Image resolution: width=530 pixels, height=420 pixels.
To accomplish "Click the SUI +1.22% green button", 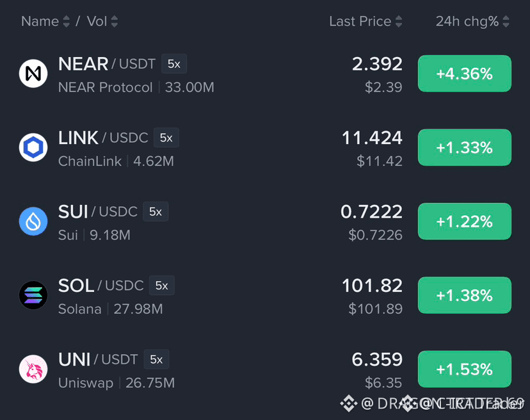I will point(465,222).
